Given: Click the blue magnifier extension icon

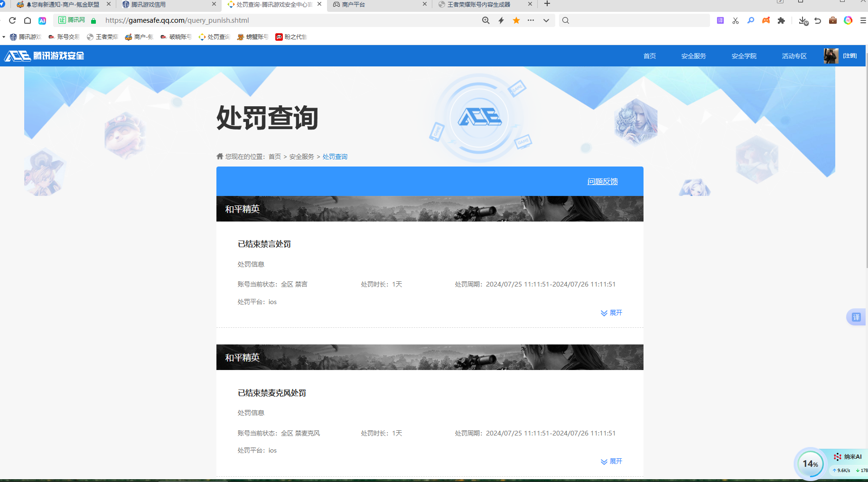Looking at the screenshot, I should tap(751, 20).
